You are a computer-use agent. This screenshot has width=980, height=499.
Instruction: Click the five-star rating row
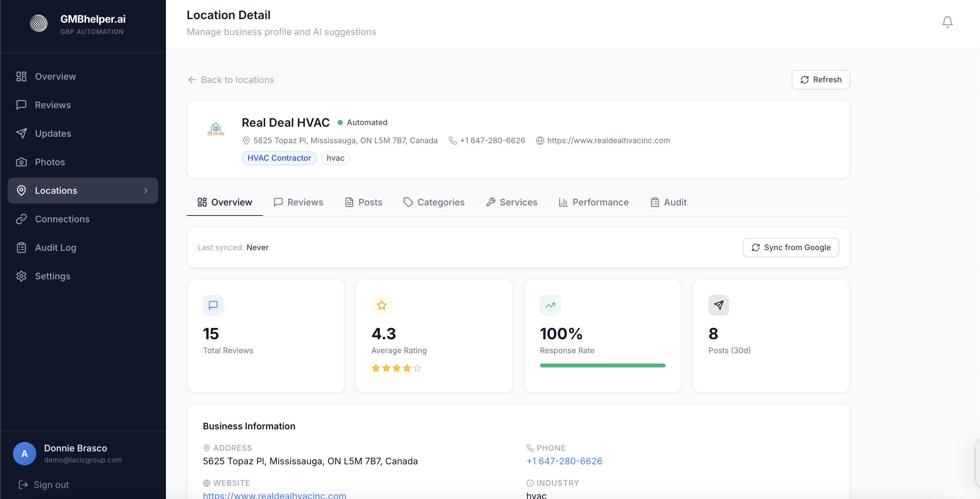pyautogui.click(x=396, y=368)
